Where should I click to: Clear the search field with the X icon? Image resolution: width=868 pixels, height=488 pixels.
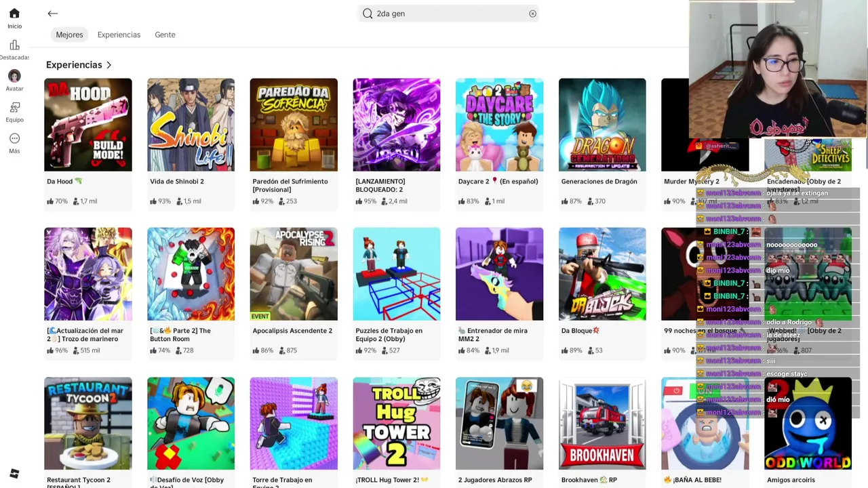coord(532,14)
